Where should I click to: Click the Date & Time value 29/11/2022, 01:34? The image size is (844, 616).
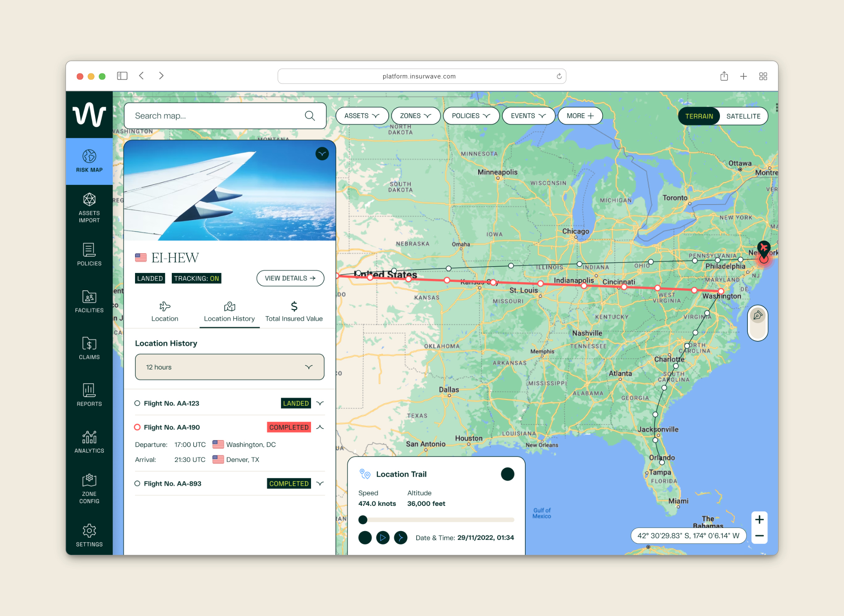[x=485, y=538]
